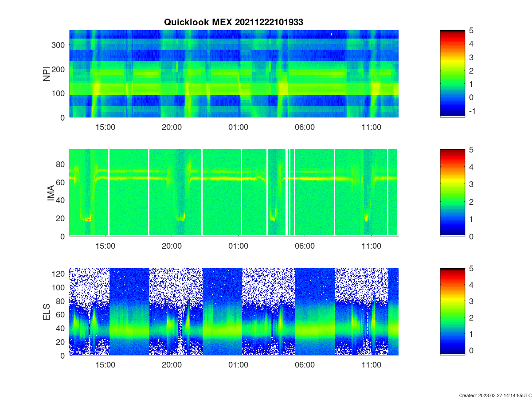Viewport: 532px width, 399px height.
Task: Click the 4 label on ELS colorbar
Action: [x=471, y=285]
